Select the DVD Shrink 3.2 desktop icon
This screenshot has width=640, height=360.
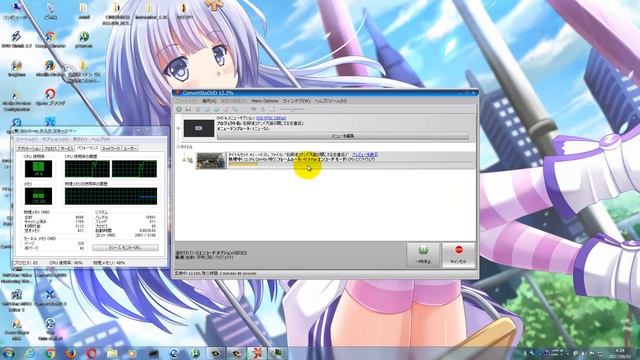click(x=16, y=40)
